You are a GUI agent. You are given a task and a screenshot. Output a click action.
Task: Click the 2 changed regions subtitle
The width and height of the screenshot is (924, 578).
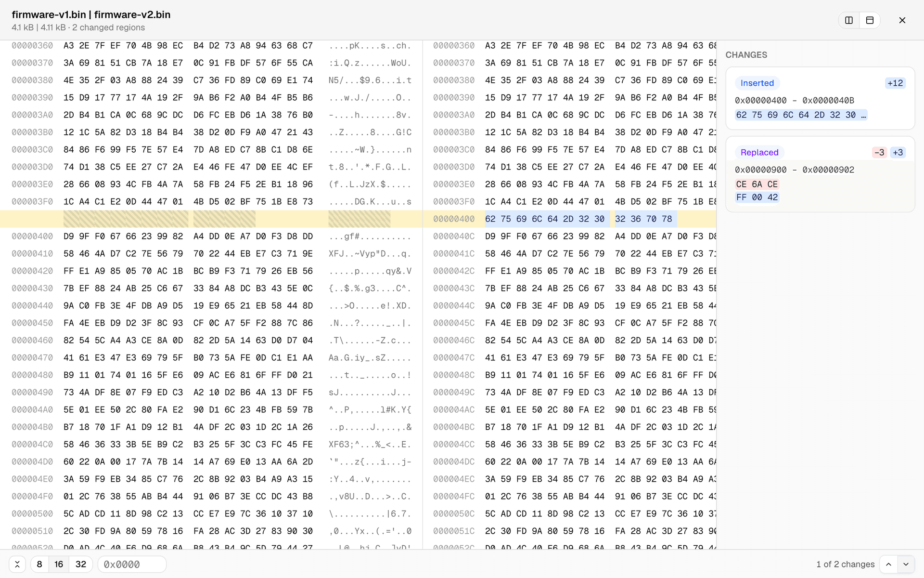click(x=108, y=27)
